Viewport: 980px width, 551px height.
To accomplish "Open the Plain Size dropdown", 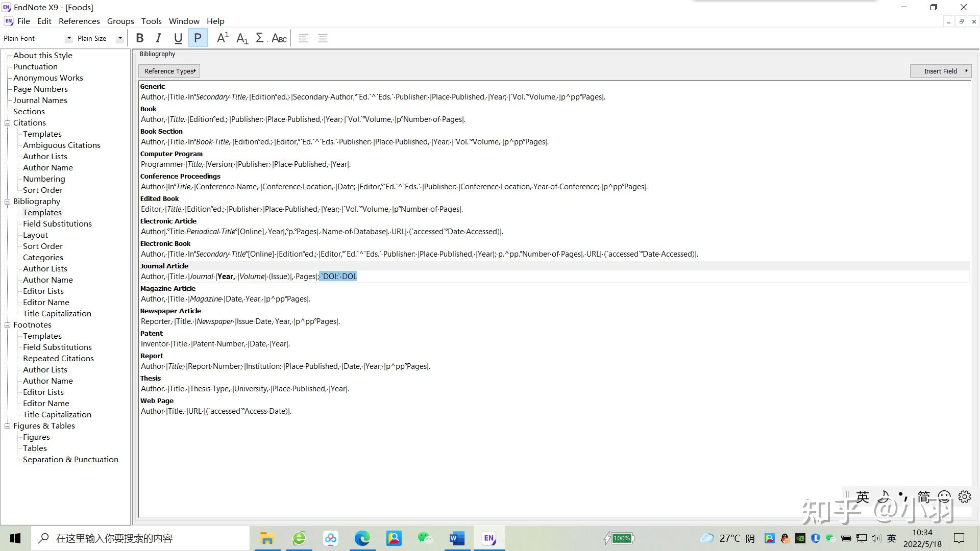I will tap(120, 38).
